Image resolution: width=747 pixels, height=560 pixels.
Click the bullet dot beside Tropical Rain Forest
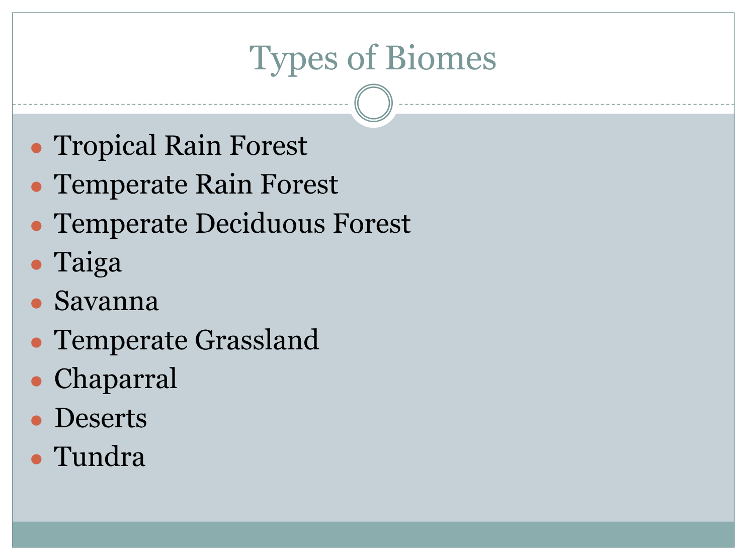(36, 148)
